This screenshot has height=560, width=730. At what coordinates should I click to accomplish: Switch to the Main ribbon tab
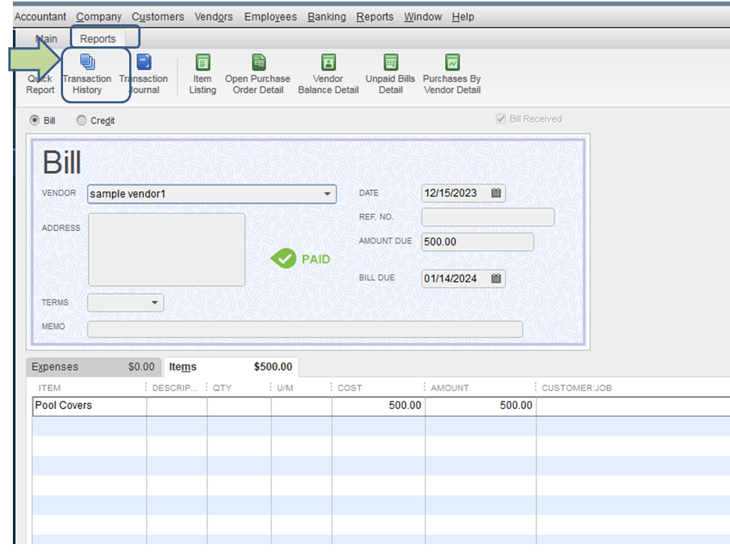pyautogui.click(x=46, y=39)
